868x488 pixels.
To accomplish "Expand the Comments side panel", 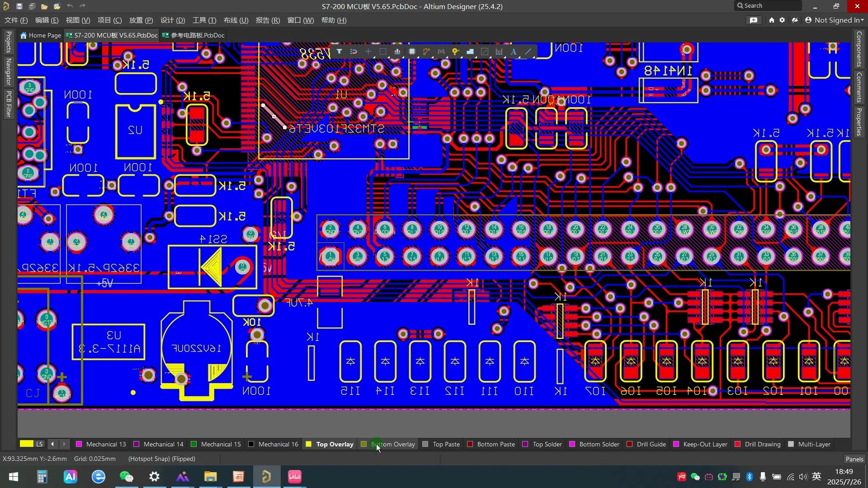I will pos(859,88).
